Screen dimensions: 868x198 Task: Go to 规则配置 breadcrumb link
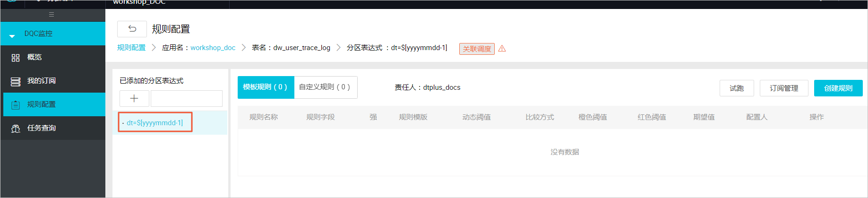(x=131, y=48)
